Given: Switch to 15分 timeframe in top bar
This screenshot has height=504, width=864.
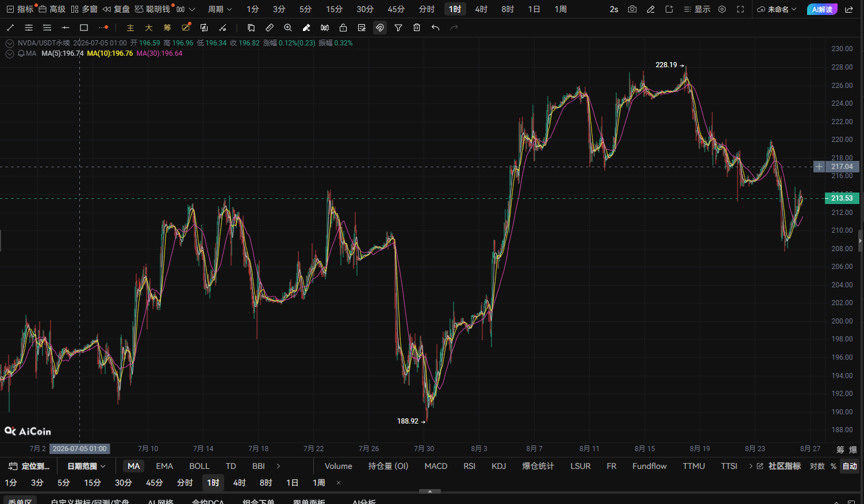Looking at the screenshot, I should (334, 9).
